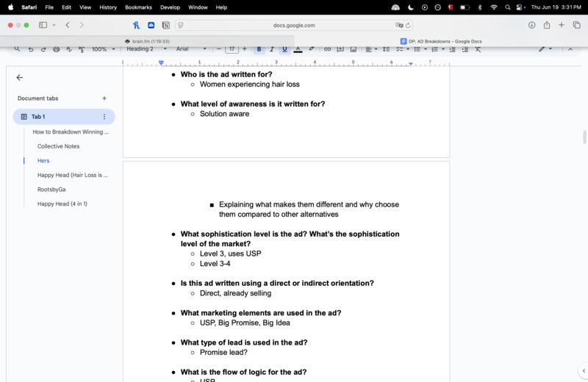The height and width of the screenshot is (382, 588).
Task: Open the search menus magnifier tool
Action: (x=17, y=49)
